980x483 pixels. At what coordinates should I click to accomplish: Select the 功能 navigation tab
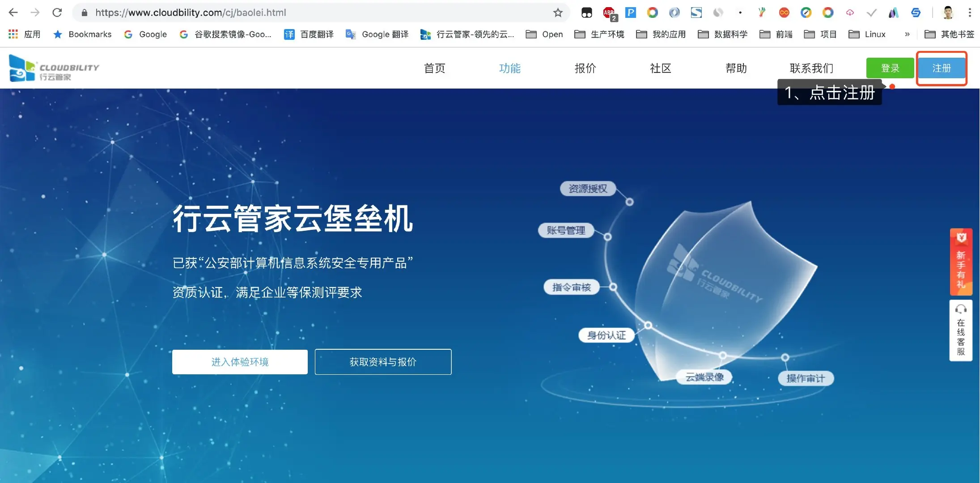point(509,68)
